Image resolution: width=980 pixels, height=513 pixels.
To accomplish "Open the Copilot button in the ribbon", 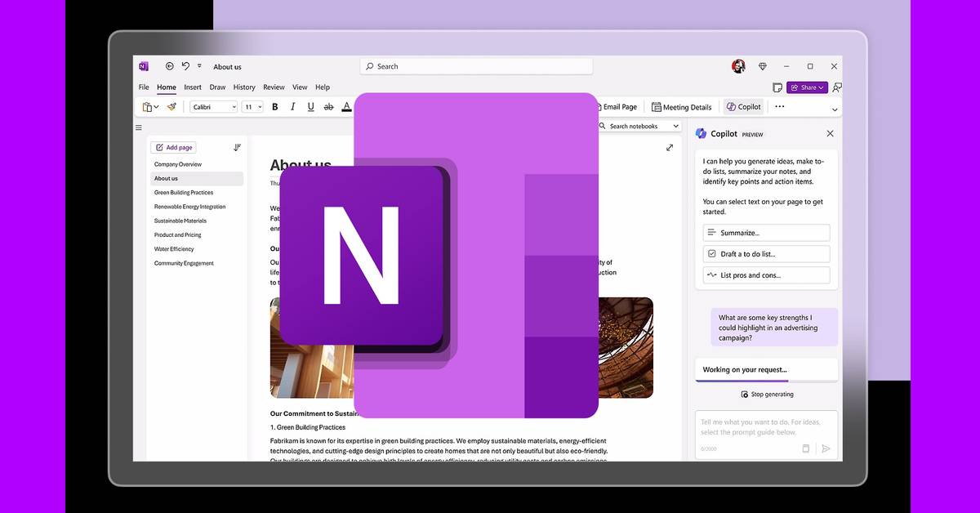I will (743, 107).
